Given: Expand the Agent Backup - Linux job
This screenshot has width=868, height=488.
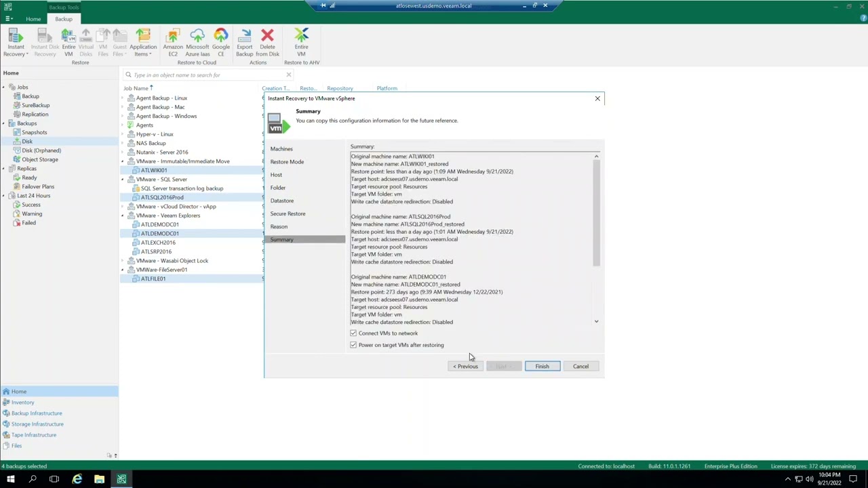Looking at the screenshot, I should (123, 98).
